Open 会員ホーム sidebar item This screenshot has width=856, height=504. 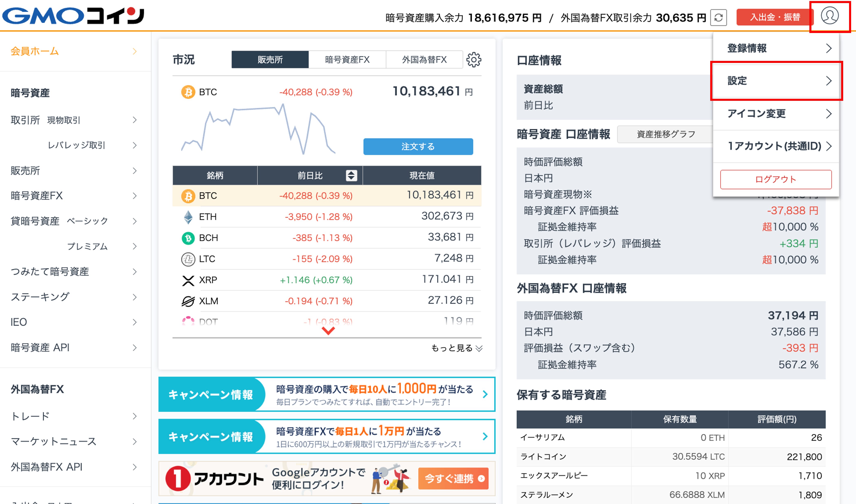(x=75, y=51)
